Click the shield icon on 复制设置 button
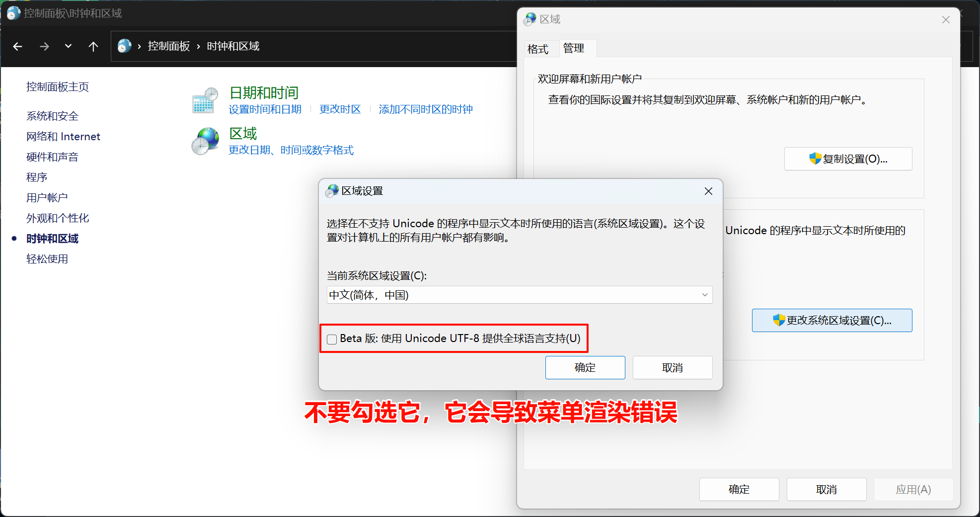The height and width of the screenshot is (517, 980). coord(815,159)
